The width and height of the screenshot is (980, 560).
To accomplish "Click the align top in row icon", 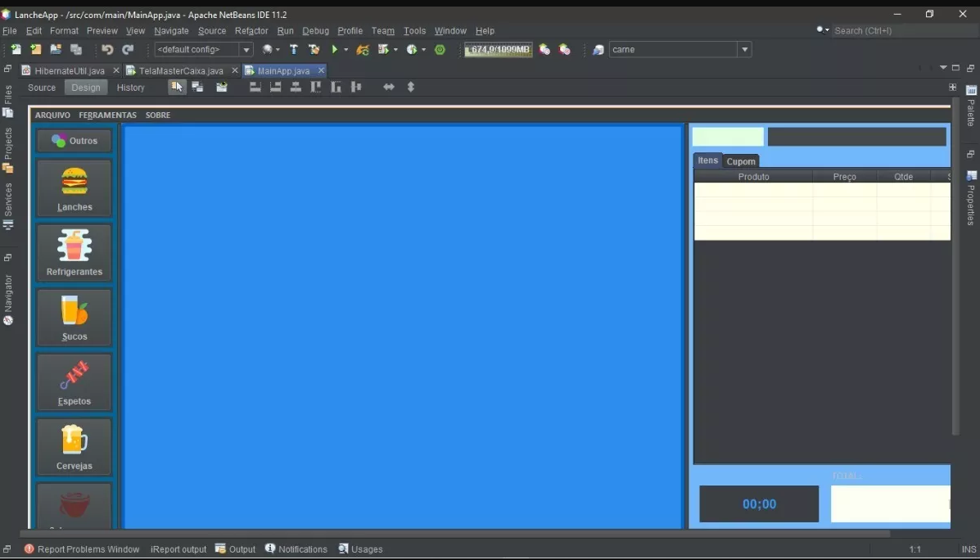I will click(x=316, y=88).
